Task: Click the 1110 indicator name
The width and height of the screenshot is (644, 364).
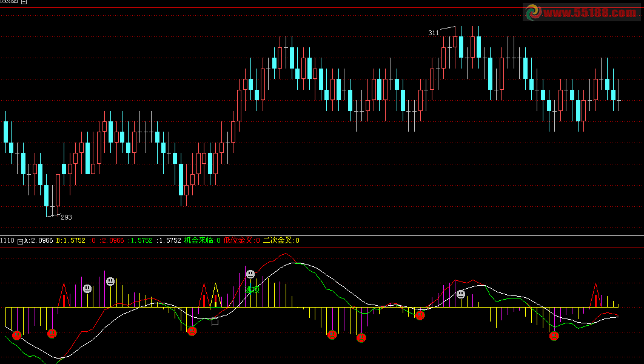Action: [x=7, y=240]
